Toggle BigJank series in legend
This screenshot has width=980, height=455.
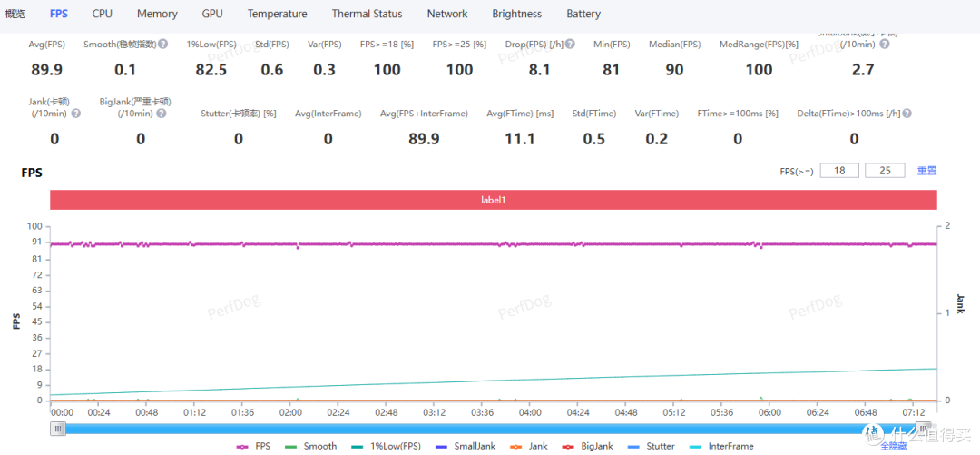[586, 446]
